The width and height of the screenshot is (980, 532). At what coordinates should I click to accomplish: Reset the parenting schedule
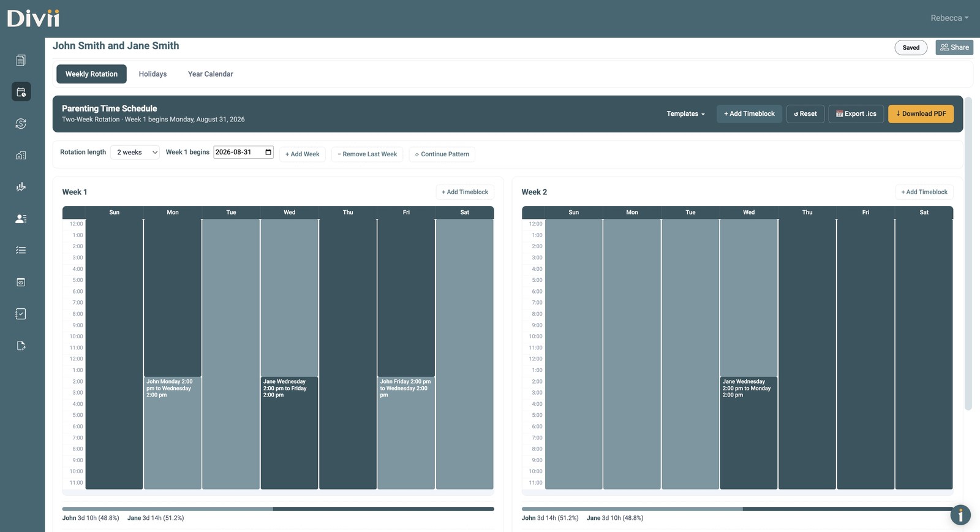click(x=805, y=114)
